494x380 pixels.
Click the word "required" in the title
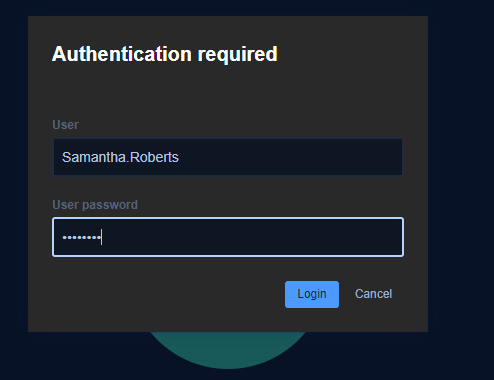(x=238, y=55)
